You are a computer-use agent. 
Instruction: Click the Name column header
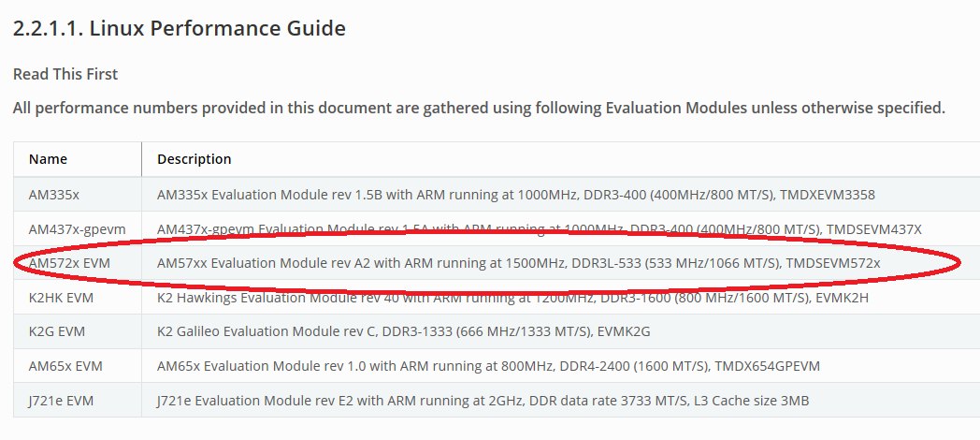pyautogui.click(x=48, y=159)
